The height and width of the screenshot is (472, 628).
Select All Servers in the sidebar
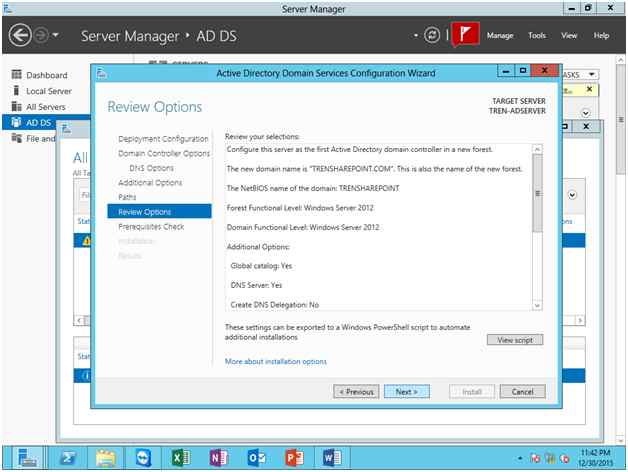[47, 107]
